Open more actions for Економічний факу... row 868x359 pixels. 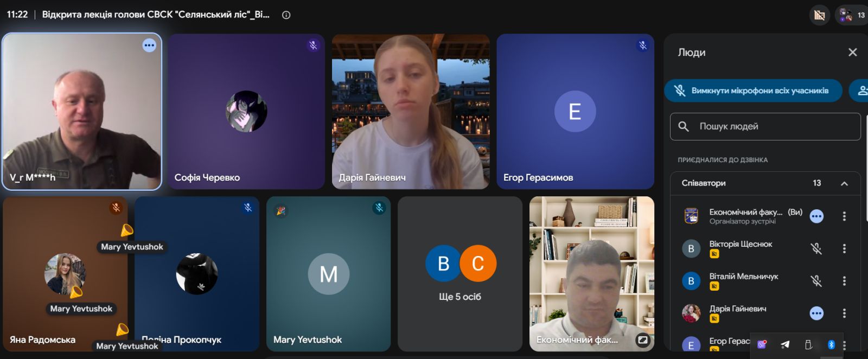844,216
